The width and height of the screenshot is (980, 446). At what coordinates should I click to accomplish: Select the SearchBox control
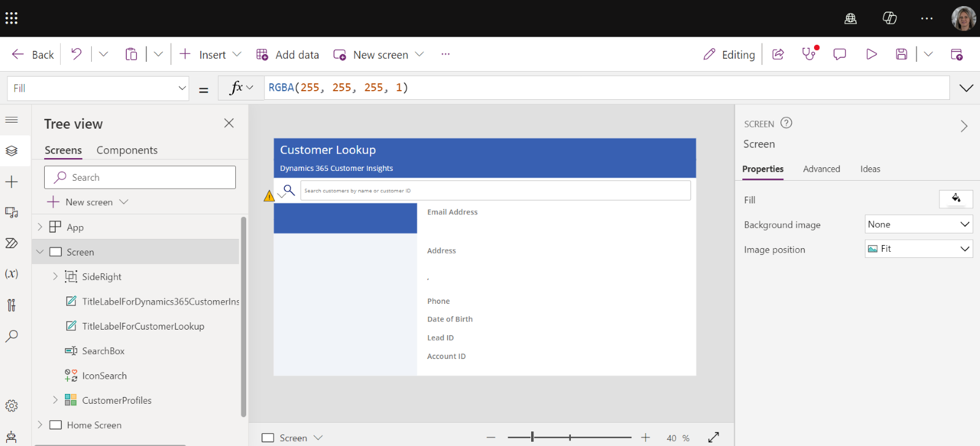[x=95, y=351]
